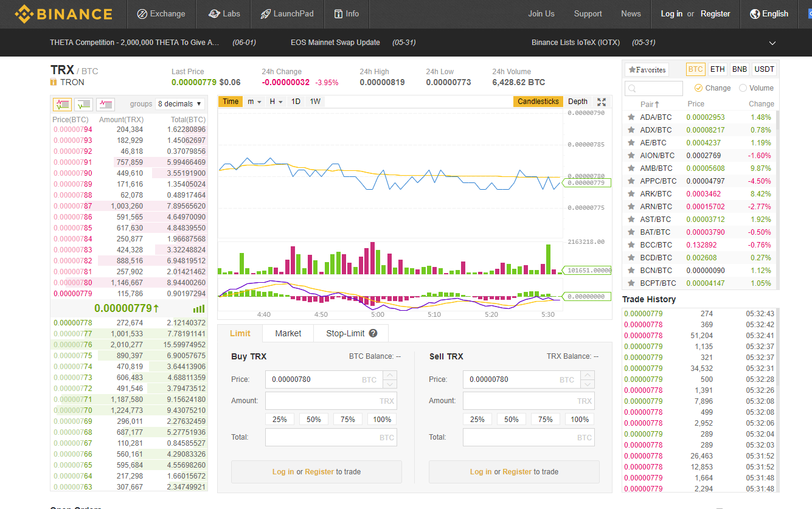The width and height of the screenshot is (812, 509).
Task: Click sell order price 0.00000787
Action: (73, 206)
